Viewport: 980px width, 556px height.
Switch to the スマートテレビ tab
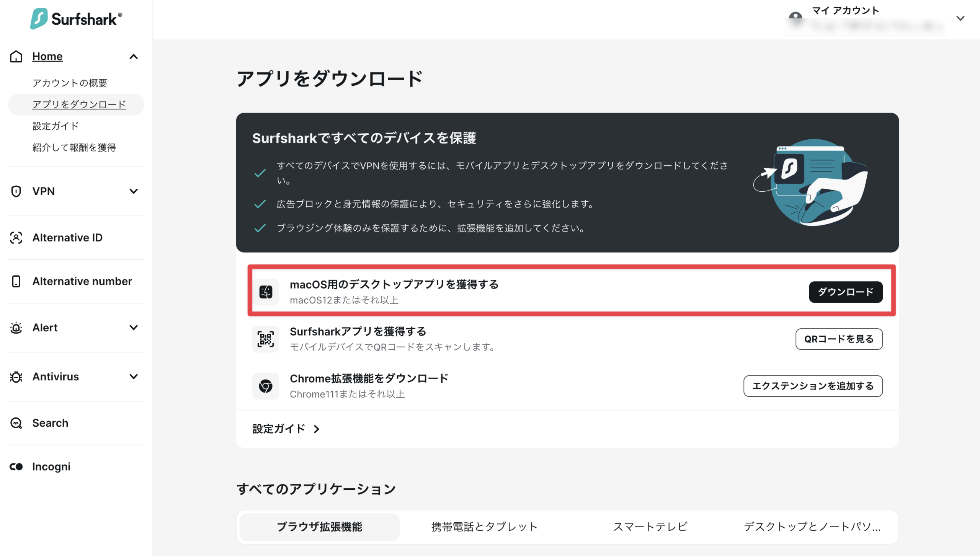pyautogui.click(x=650, y=527)
